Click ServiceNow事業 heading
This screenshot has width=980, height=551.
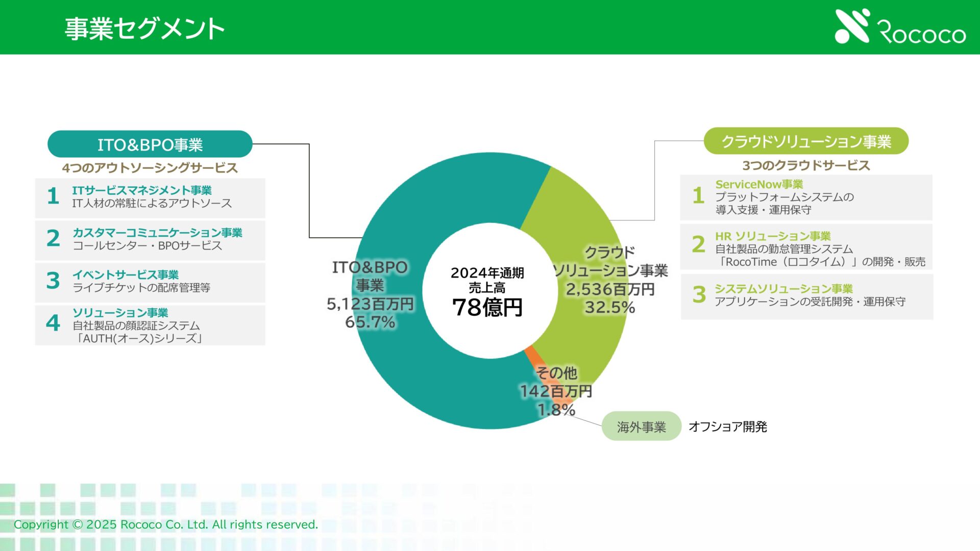pyautogui.click(x=759, y=184)
